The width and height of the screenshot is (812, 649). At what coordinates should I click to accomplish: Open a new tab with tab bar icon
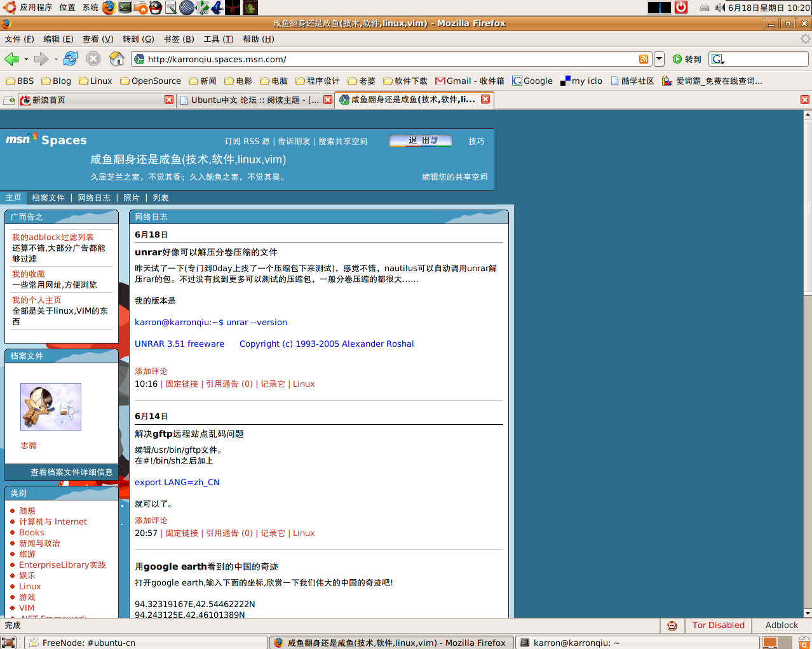coord(10,100)
